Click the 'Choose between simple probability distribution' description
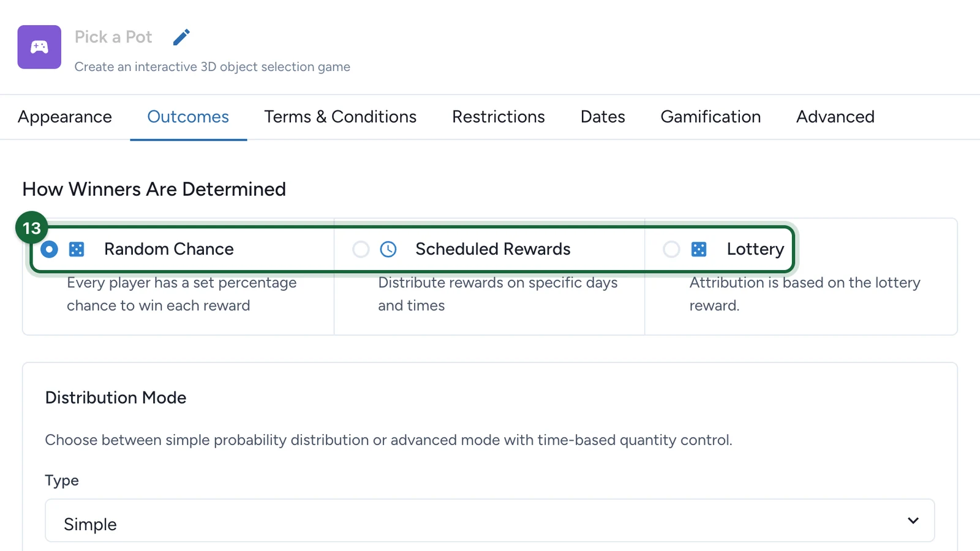The image size is (980, 551). pos(389,440)
